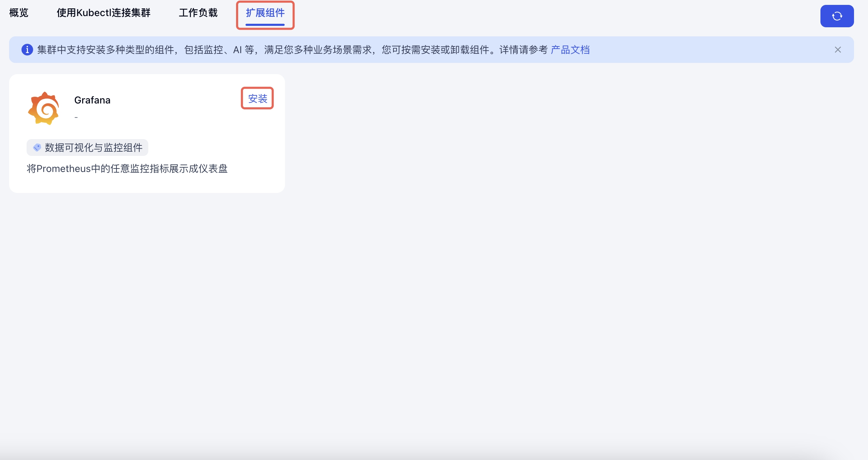Click the banner message about 集群中支持安装多种类型的组件
868x460 pixels.
tap(292, 50)
